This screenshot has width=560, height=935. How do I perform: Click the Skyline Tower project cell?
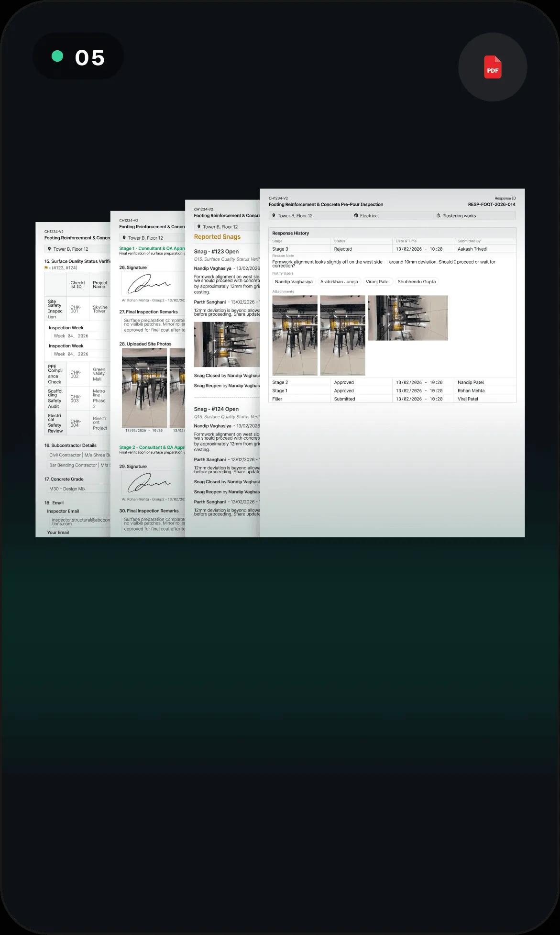point(100,309)
